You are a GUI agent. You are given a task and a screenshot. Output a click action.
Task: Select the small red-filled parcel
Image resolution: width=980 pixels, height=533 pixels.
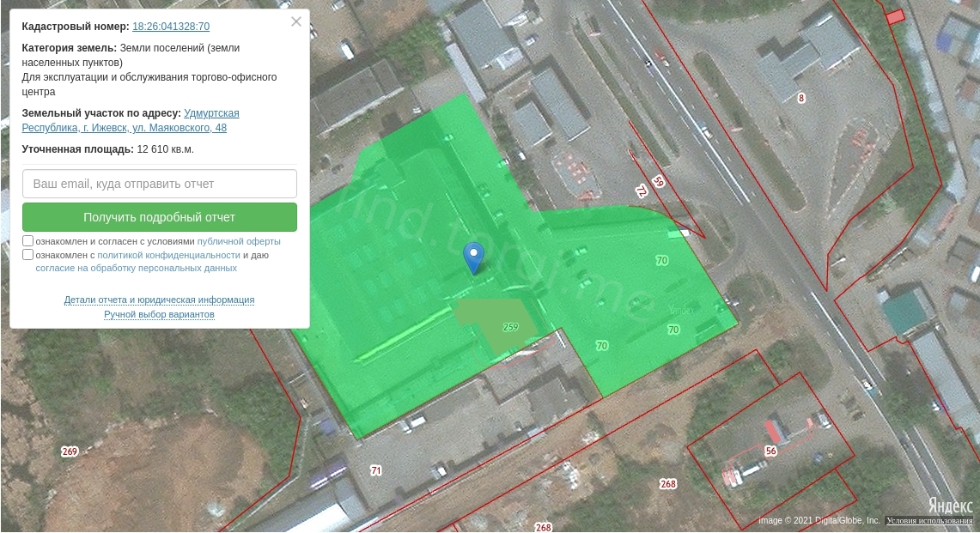[x=895, y=16]
